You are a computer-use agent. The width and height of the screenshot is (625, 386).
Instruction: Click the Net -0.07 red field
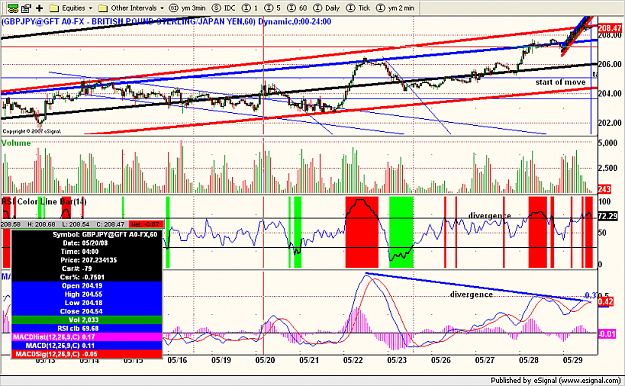(145, 225)
